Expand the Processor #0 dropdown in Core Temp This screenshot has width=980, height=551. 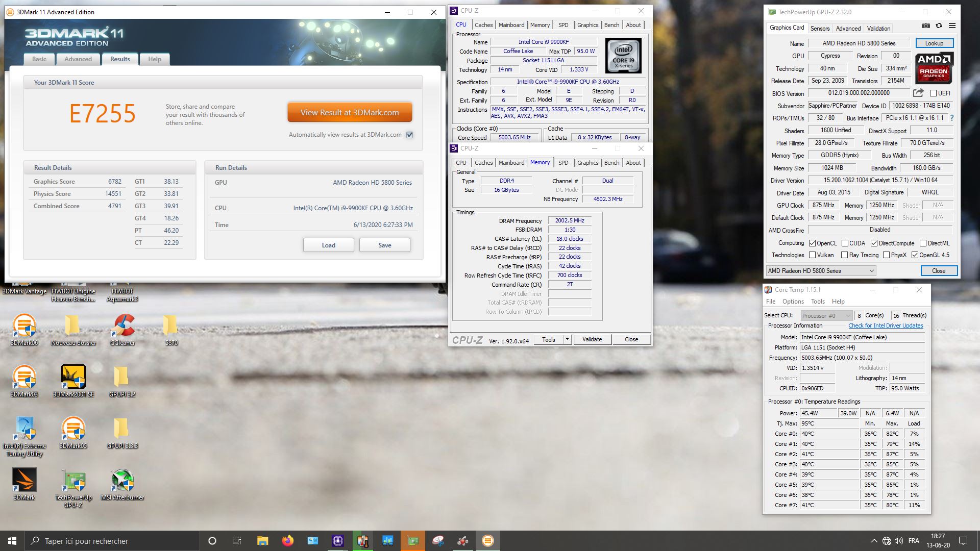click(x=826, y=315)
